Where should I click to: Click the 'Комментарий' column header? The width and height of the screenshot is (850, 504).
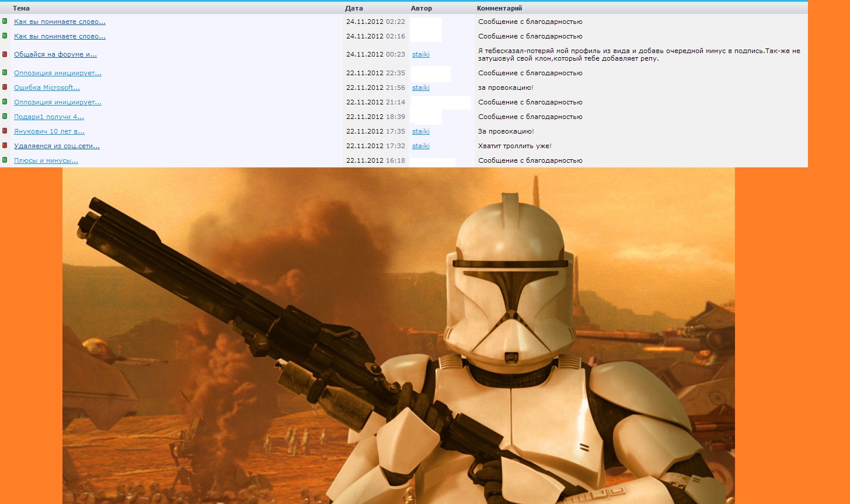[x=500, y=8]
